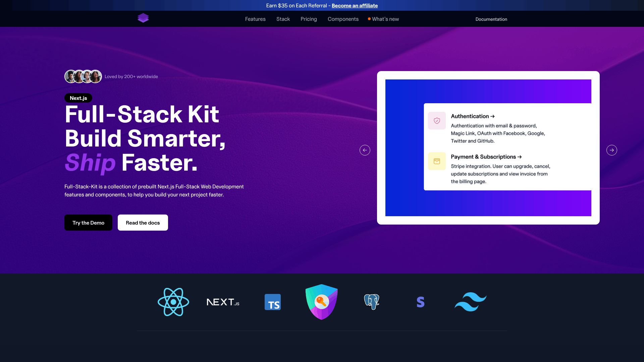Click the TypeScript TS logo
644x362 pixels.
point(273,302)
